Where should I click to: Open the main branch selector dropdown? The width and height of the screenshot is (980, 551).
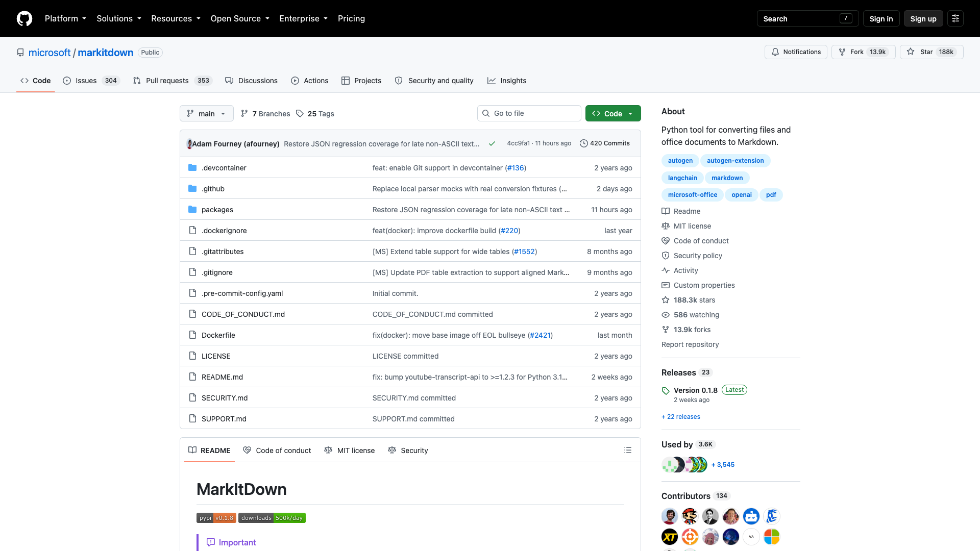207,113
